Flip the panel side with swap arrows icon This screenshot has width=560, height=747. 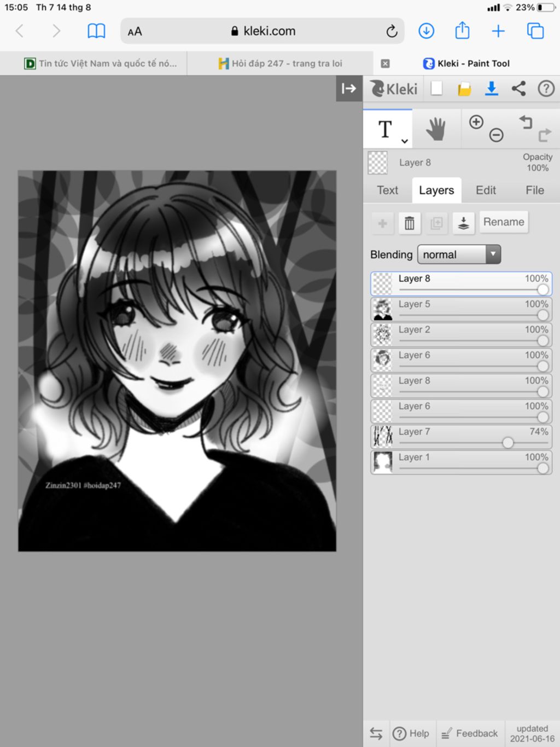[376, 733]
